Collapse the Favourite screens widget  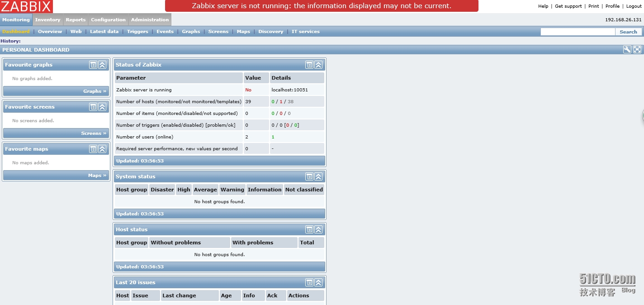[x=102, y=107]
